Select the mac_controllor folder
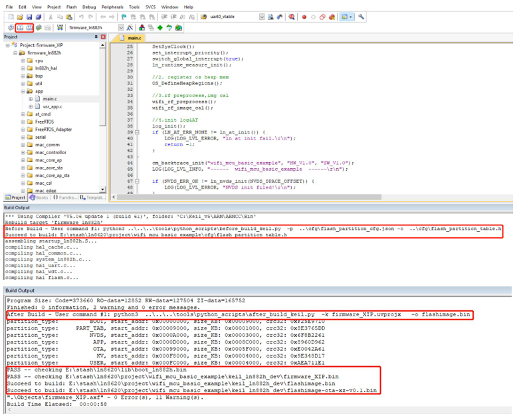The image size is (519, 420). coord(51,153)
